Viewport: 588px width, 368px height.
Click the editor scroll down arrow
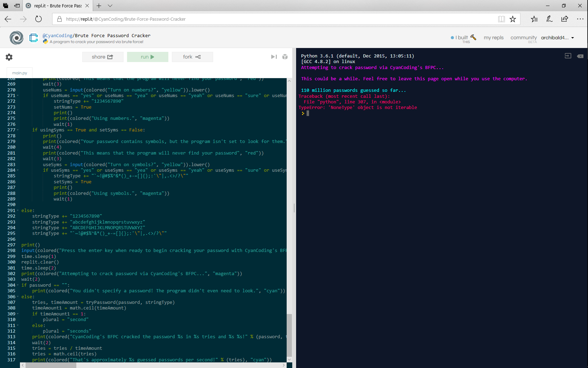pos(289,360)
